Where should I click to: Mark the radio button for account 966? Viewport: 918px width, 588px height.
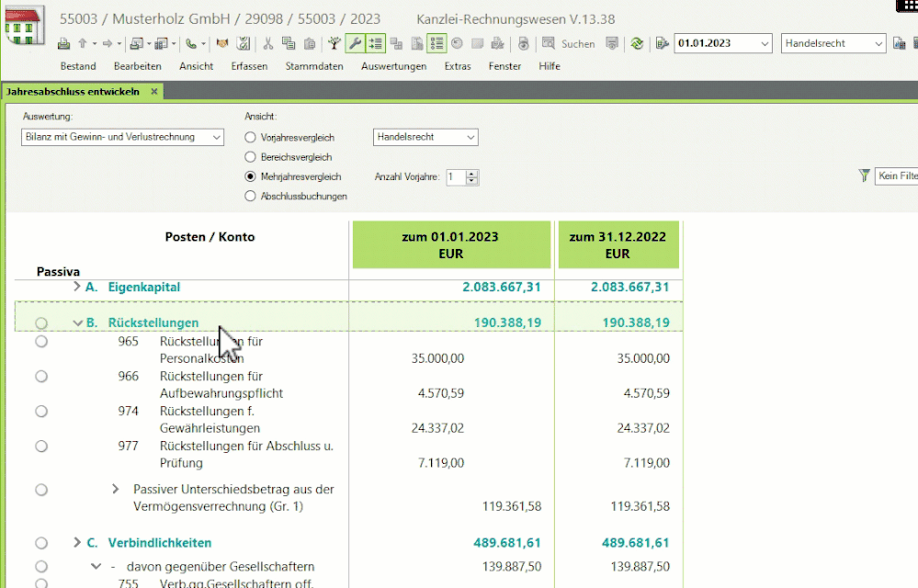pos(41,376)
